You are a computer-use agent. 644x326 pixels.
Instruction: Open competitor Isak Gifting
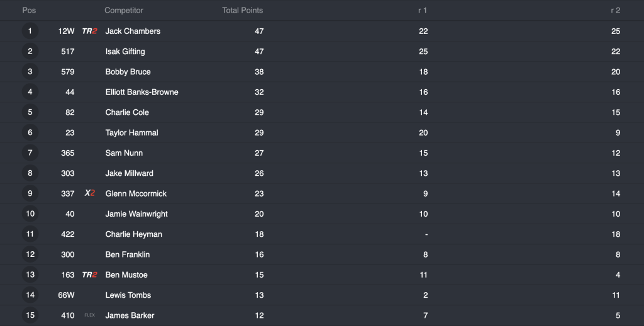pos(125,52)
